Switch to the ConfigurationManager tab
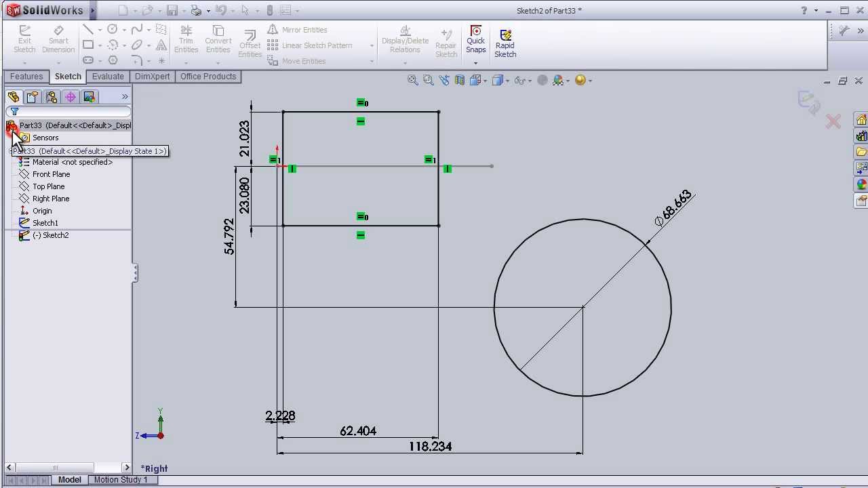Image resolution: width=868 pixels, height=488 pixels. pyautogui.click(x=52, y=97)
